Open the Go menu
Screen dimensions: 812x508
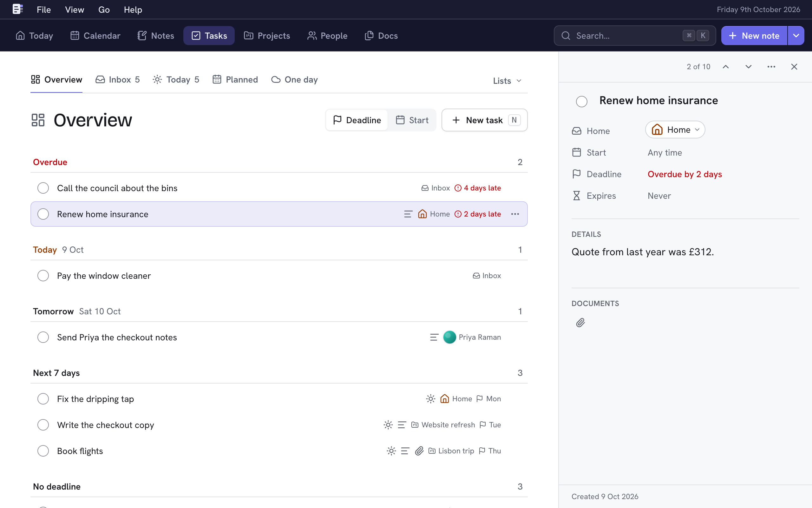[x=104, y=10]
